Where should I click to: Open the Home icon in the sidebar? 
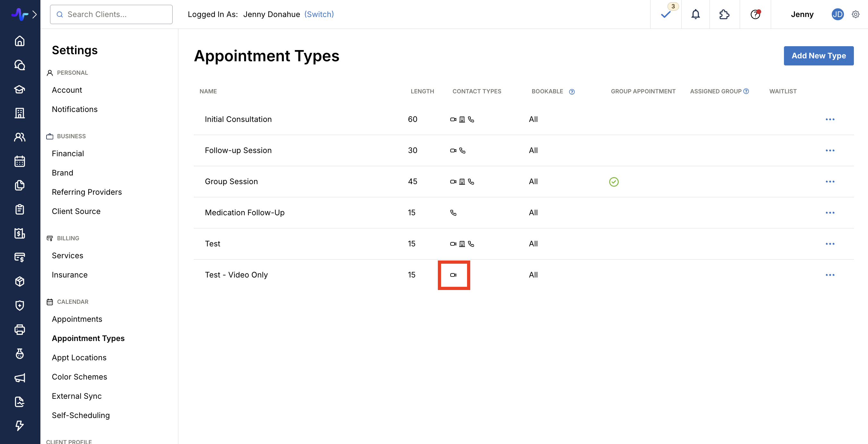[20, 41]
